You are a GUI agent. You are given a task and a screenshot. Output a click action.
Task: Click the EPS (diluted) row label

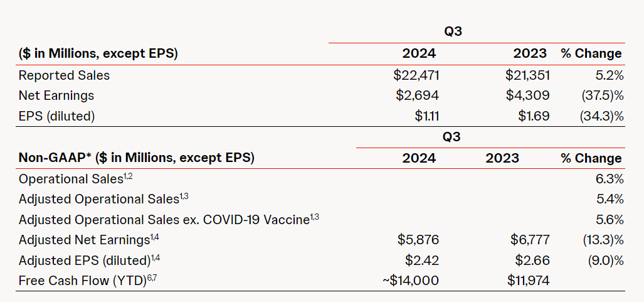click(x=56, y=116)
